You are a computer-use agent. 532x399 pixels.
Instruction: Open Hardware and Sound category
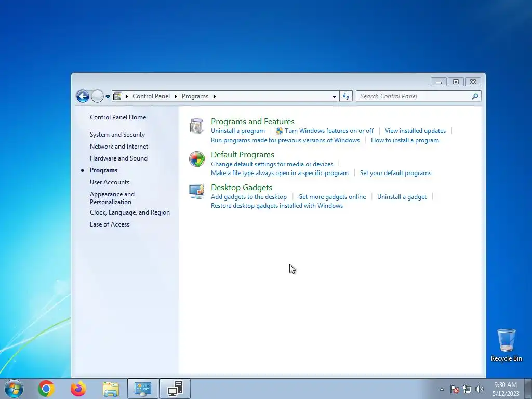click(x=119, y=158)
